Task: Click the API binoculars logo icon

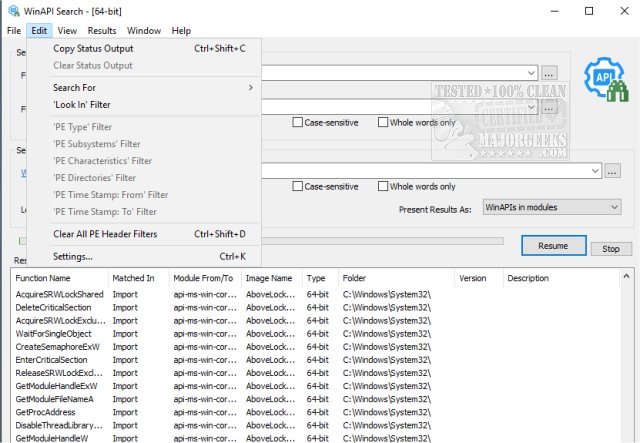Action: 606,80
